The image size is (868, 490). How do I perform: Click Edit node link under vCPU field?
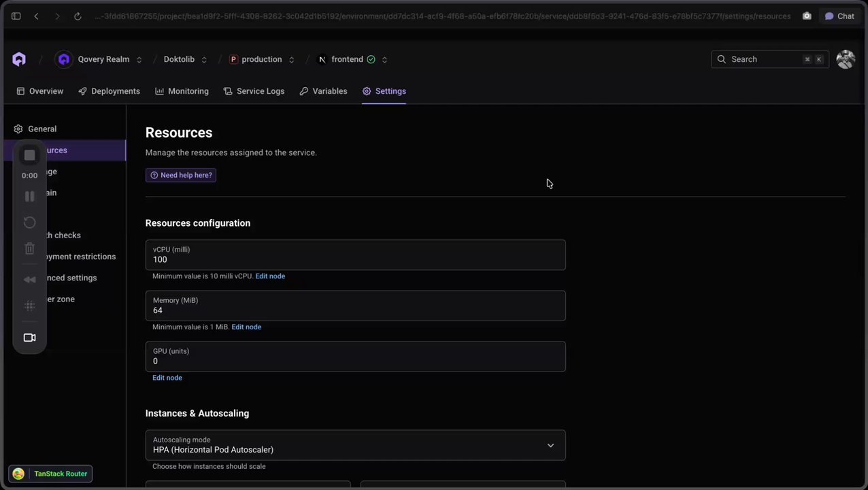click(x=270, y=276)
